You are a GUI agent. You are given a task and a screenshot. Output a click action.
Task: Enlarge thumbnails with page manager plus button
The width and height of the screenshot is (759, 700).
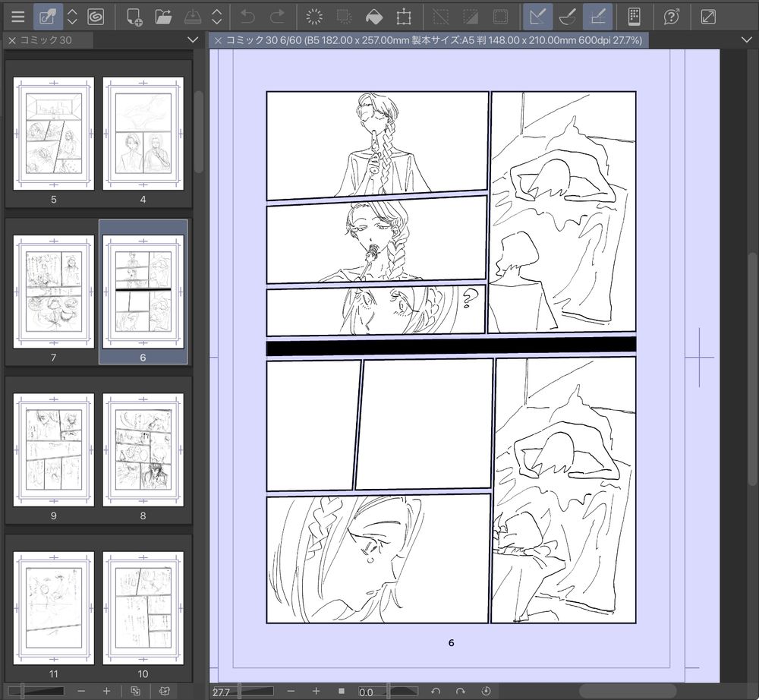[x=106, y=692]
